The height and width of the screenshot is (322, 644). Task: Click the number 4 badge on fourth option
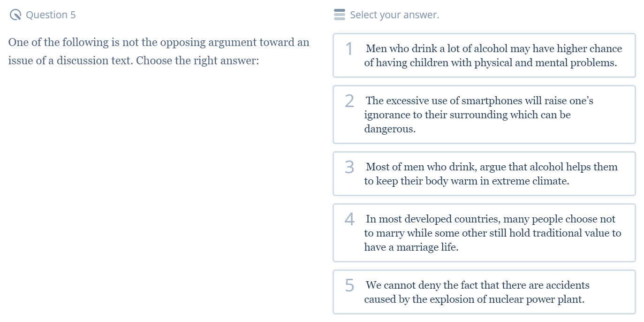[349, 219]
